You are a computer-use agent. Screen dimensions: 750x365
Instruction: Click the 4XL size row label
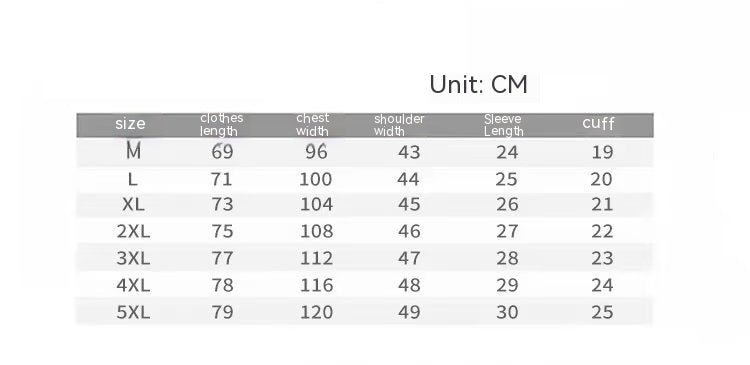click(133, 285)
